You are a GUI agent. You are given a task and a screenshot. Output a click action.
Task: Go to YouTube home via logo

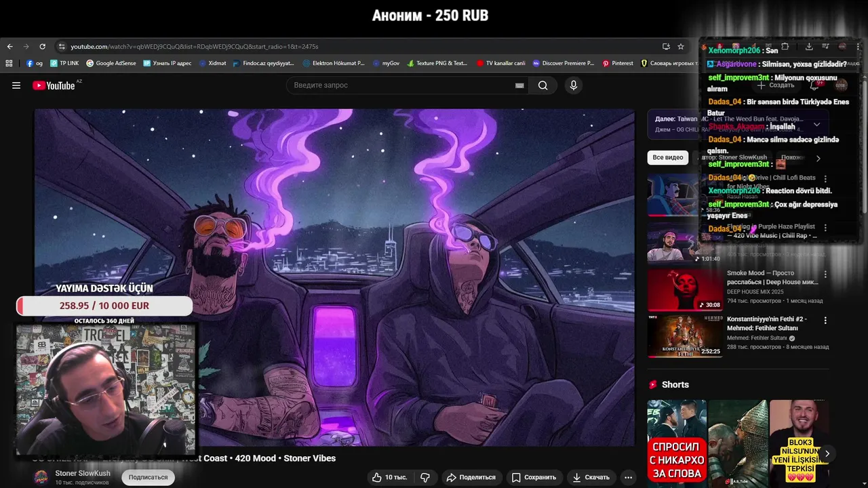point(54,85)
